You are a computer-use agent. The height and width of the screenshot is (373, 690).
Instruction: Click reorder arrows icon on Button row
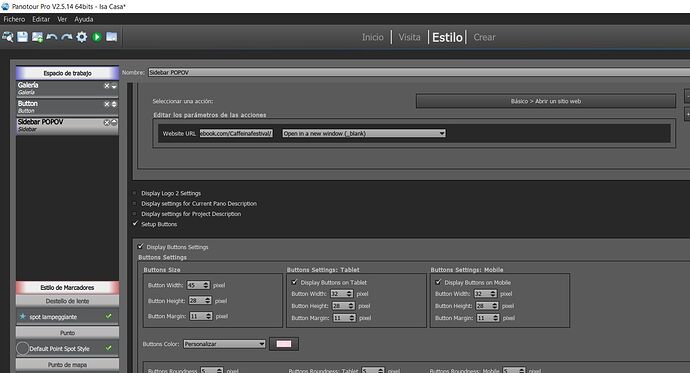pos(114,104)
